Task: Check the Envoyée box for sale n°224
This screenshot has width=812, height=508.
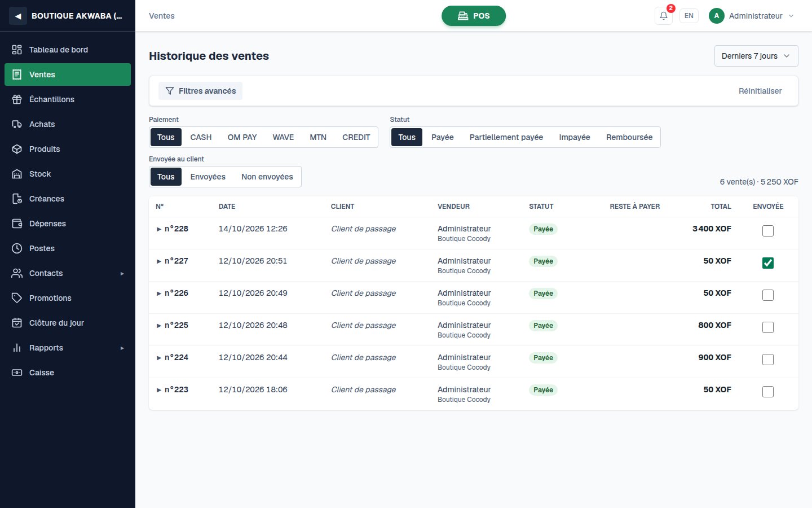Action: (x=768, y=360)
